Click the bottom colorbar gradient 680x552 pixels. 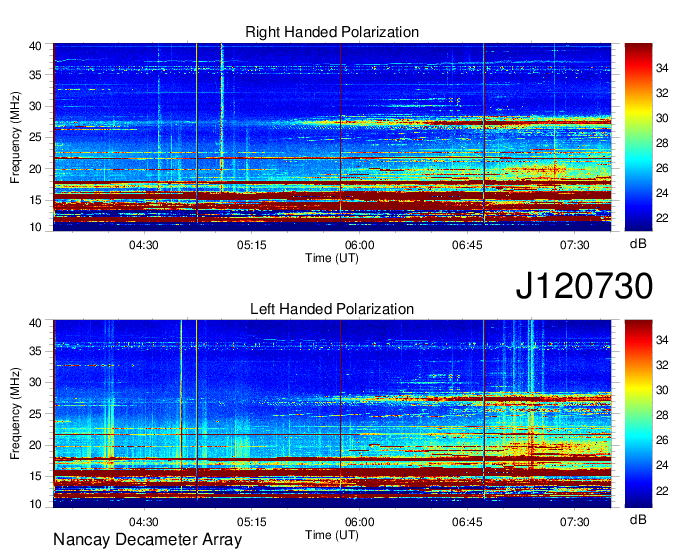[638, 414]
